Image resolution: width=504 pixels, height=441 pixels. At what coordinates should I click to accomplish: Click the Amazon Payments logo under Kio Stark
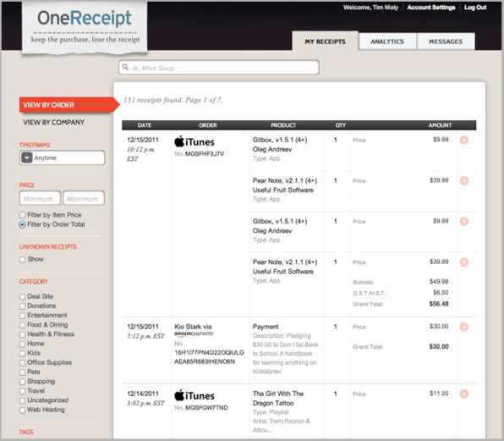194,334
